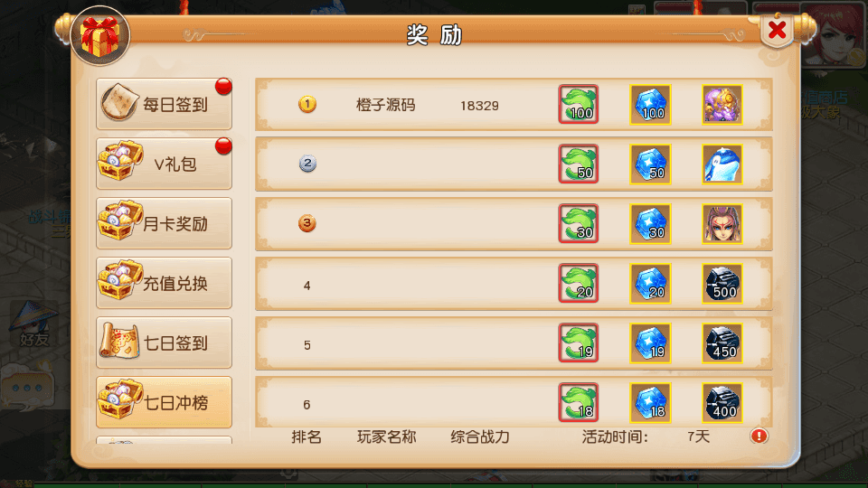868x488 pixels.
Task: Open the 七日签到 seven-day sign-in tab
Action: [x=164, y=343]
